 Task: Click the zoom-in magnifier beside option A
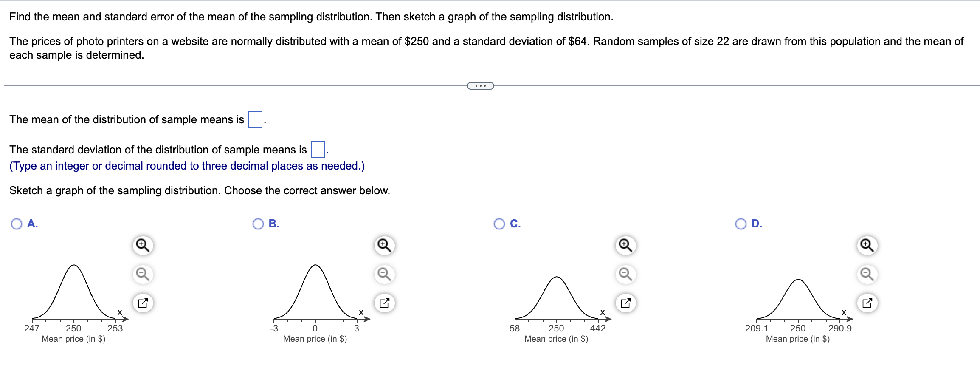(143, 245)
